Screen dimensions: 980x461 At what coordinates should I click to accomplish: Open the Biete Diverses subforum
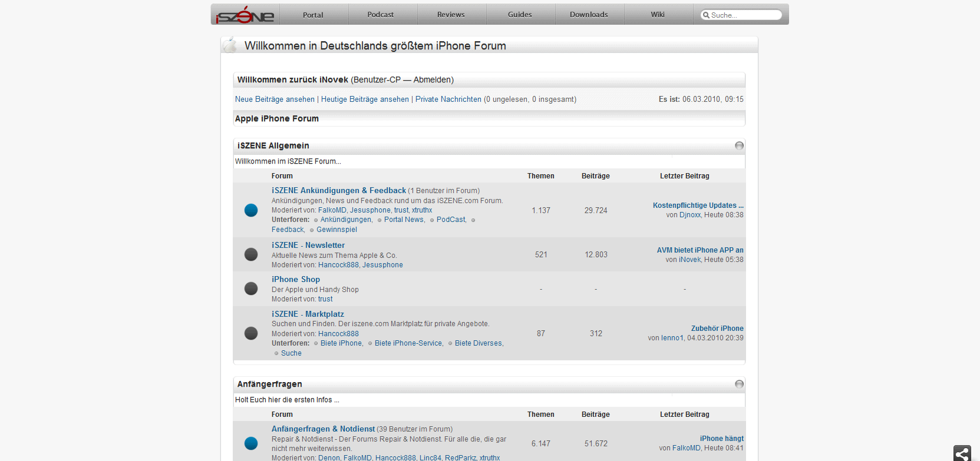click(x=479, y=343)
